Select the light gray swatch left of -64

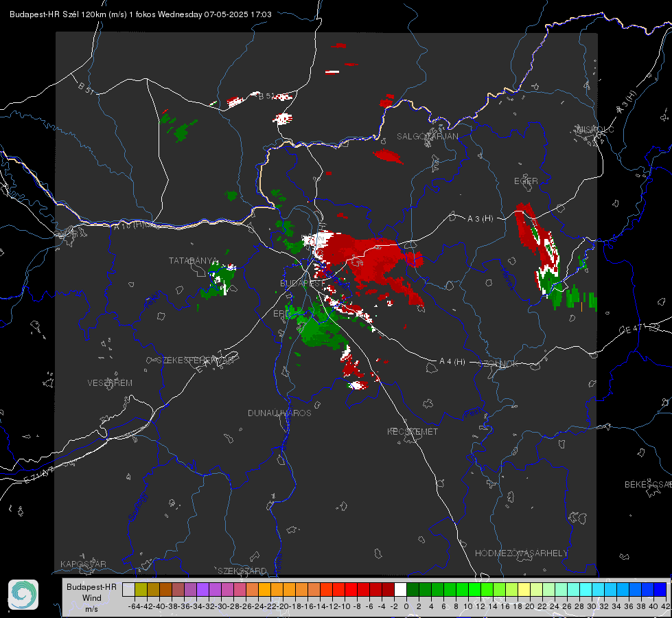pyautogui.click(x=128, y=589)
